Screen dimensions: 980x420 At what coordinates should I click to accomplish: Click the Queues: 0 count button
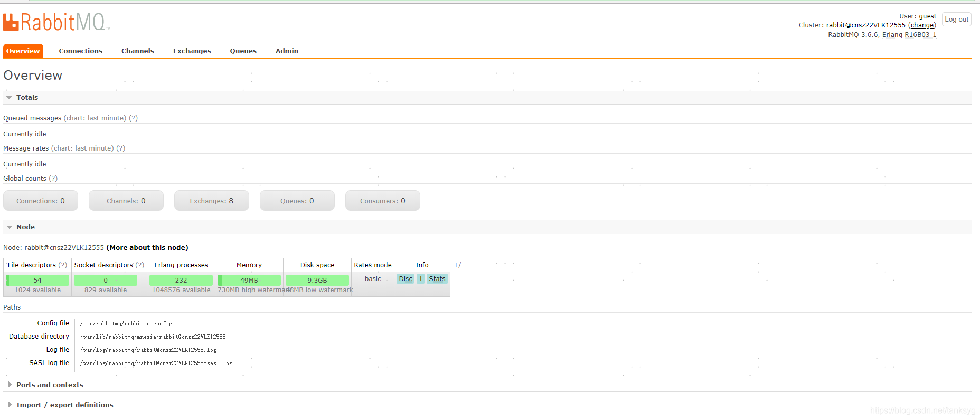click(297, 201)
